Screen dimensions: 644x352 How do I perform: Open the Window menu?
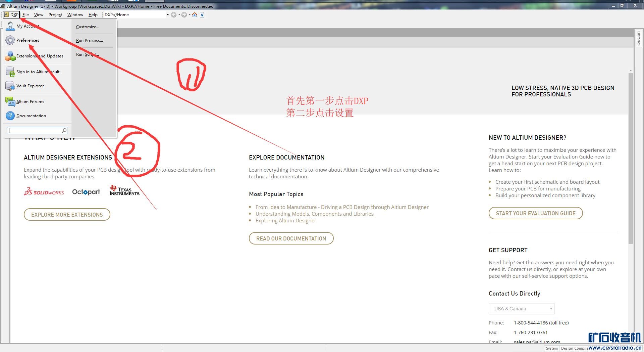click(75, 14)
